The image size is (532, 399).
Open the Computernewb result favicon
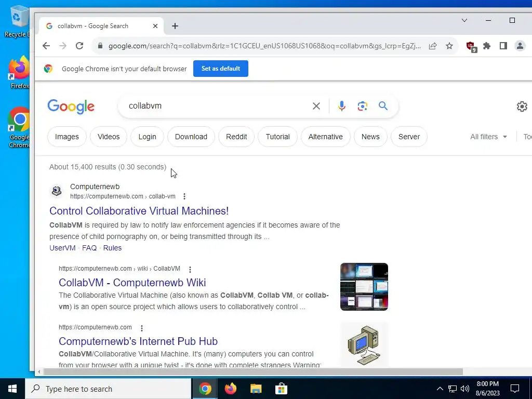pyautogui.click(x=57, y=191)
